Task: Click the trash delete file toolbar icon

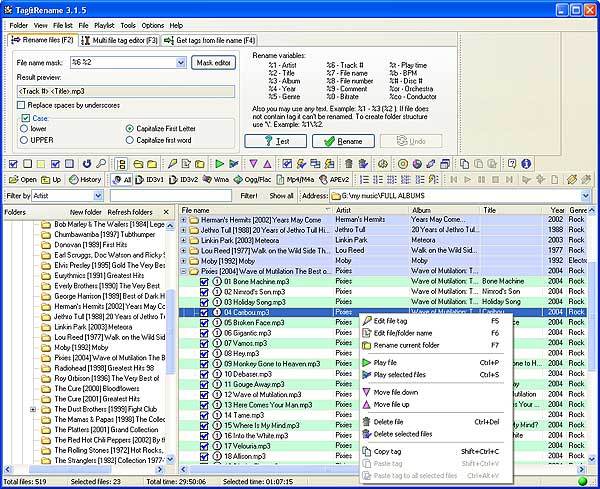Action: (349, 164)
